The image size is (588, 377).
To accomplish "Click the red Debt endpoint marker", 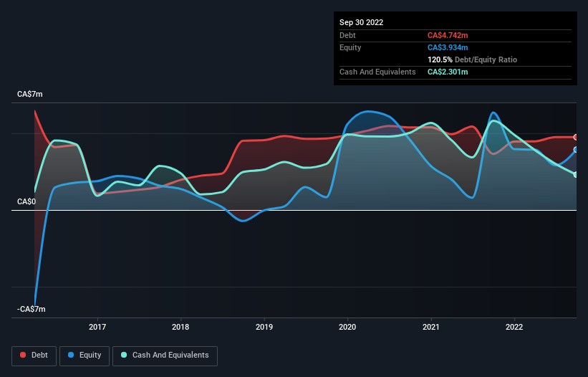I will pyautogui.click(x=576, y=138).
